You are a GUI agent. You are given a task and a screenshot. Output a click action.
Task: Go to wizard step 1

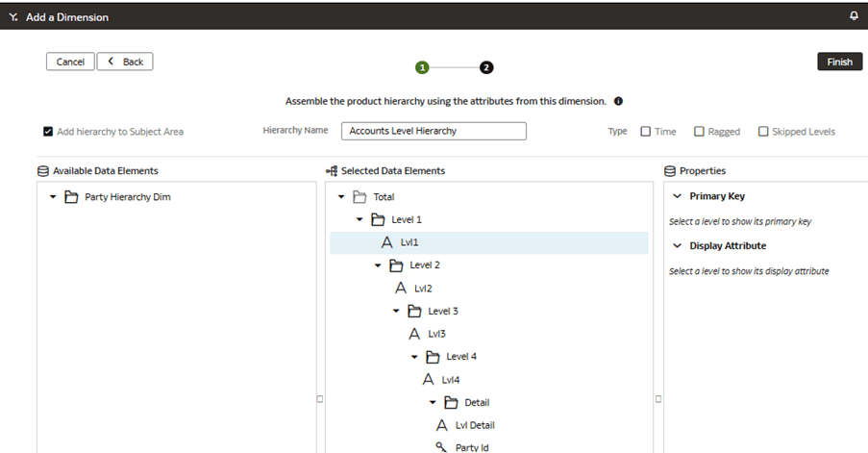[421, 67]
